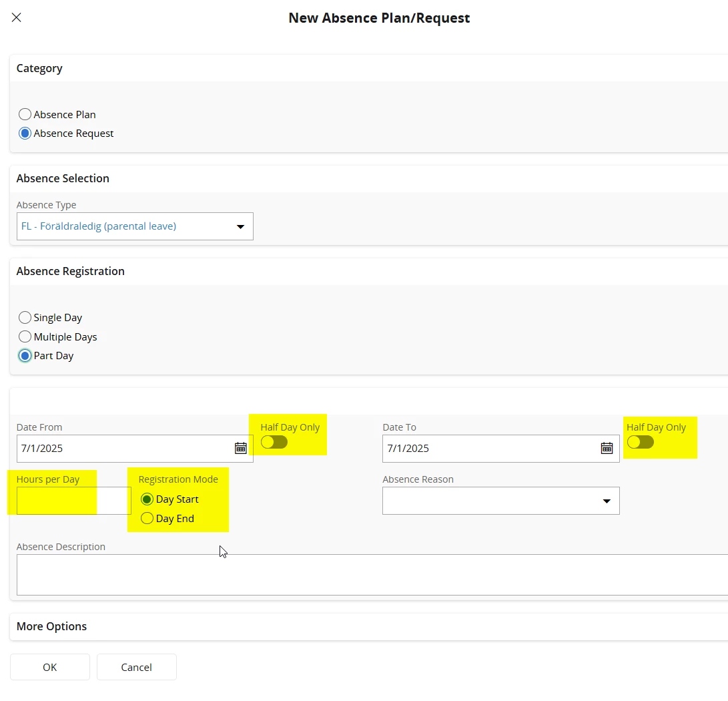
Task: Choose Part Day registration
Action: click(x=25, y=356)
